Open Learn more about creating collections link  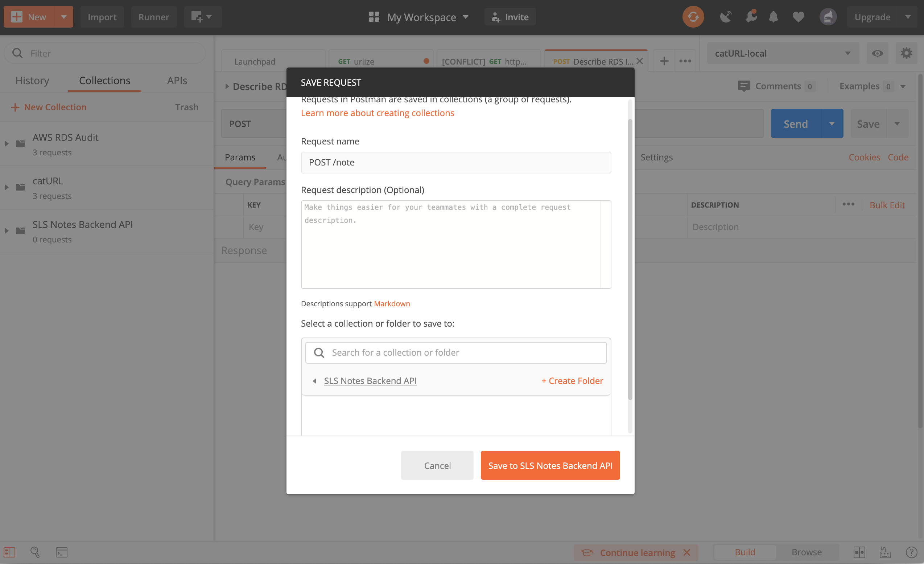(x=377, y=113)
